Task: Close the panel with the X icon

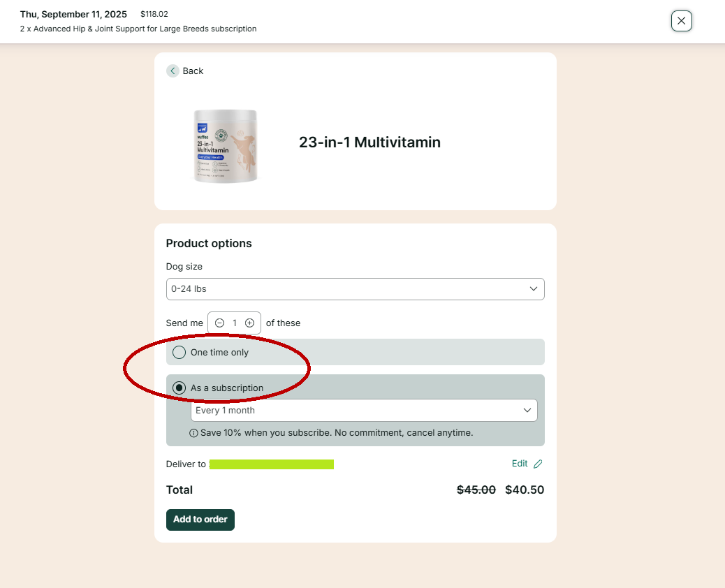Action: 681,21
